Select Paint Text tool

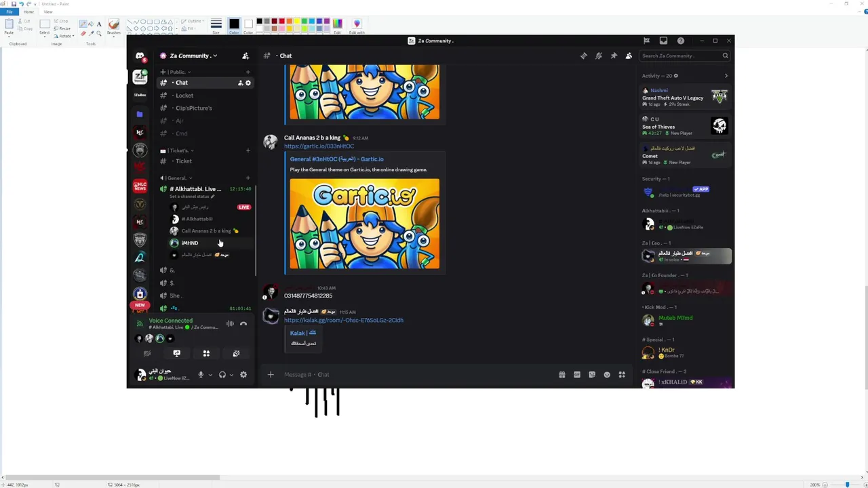pyautogui.click(x=99, y=24)
